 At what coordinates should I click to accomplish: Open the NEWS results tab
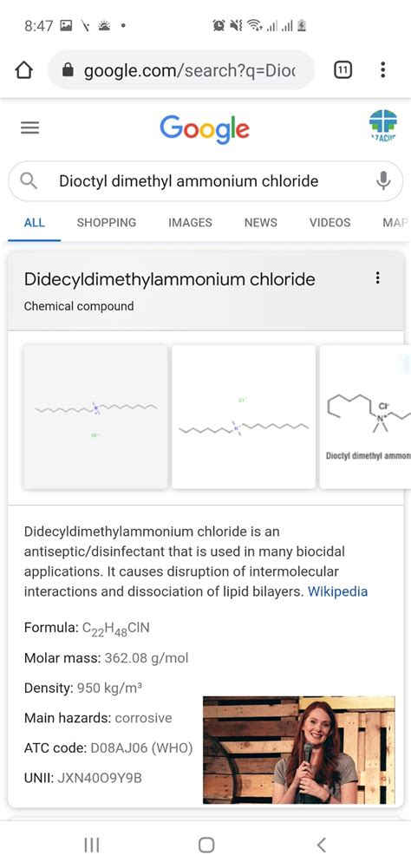tap(260, 223)
